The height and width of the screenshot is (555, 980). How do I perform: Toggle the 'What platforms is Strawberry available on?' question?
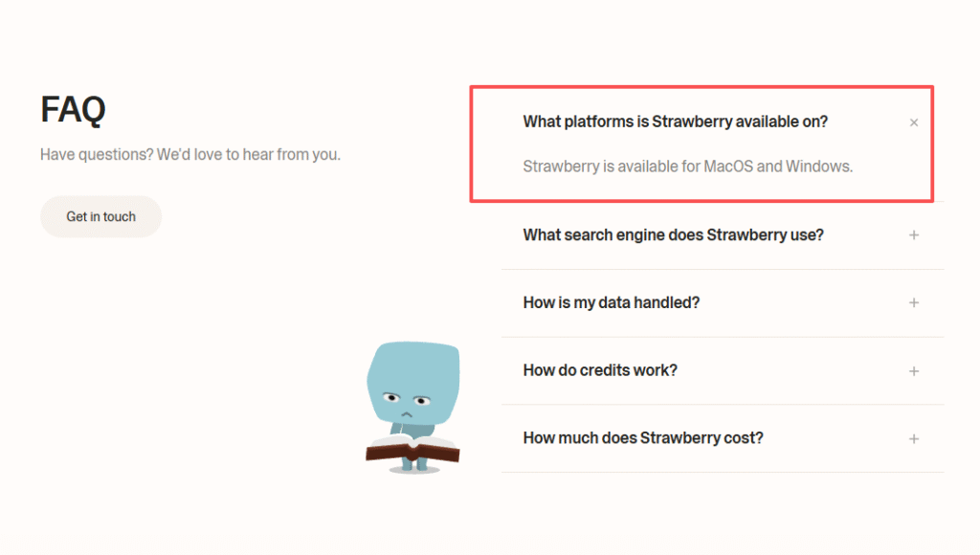coord(675,122)
